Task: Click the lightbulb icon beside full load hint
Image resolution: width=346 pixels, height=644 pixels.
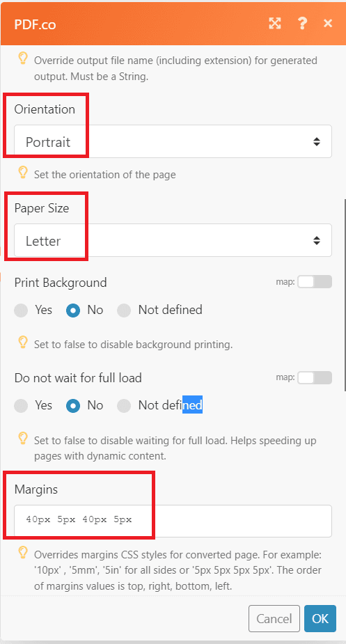Action: [x=23, y=438]
